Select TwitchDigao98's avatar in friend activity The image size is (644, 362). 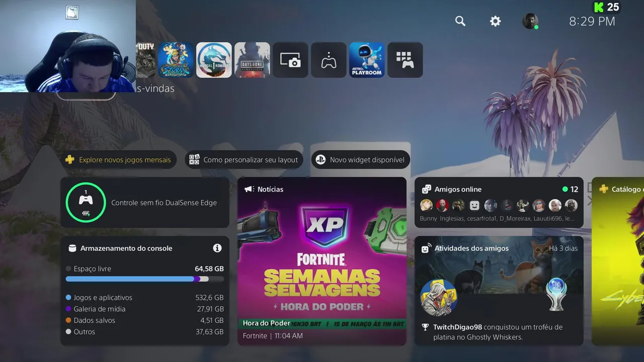(x=438, y=297)
